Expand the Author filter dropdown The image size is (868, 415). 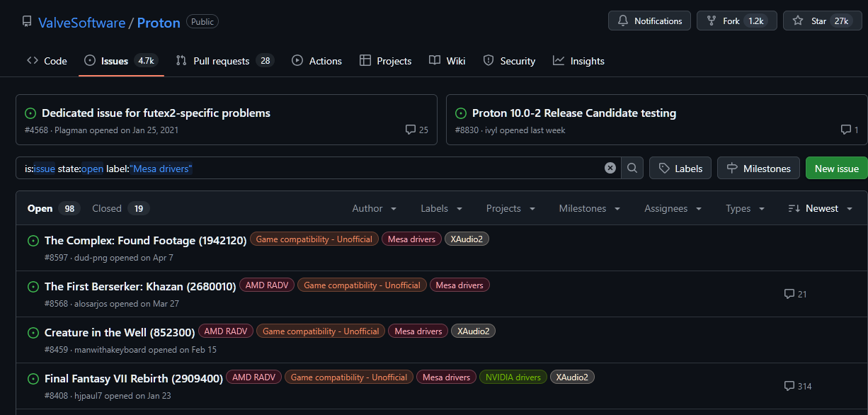[x=375, y=208]
